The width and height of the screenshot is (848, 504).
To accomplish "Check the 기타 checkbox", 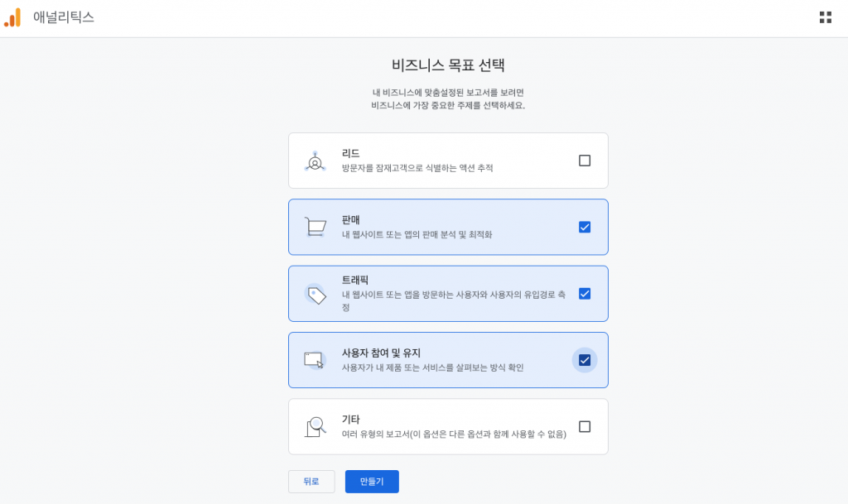I will tap(585, 426).
